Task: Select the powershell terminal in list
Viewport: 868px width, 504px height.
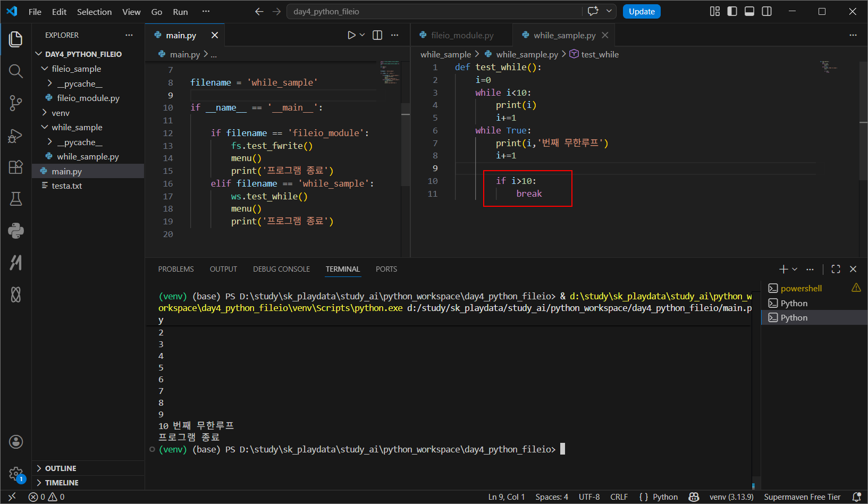Action: [x=801, y=288]
